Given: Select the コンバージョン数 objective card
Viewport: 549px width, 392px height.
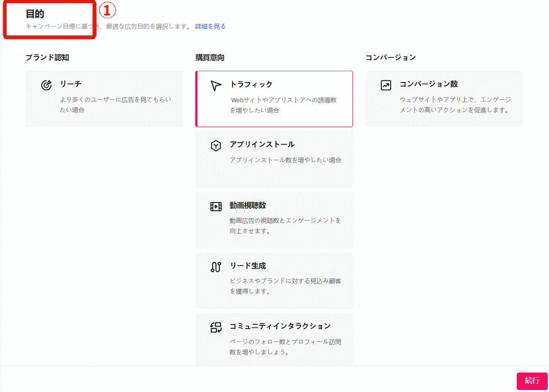Looking at the screenshot, I should tap(444, 99).
